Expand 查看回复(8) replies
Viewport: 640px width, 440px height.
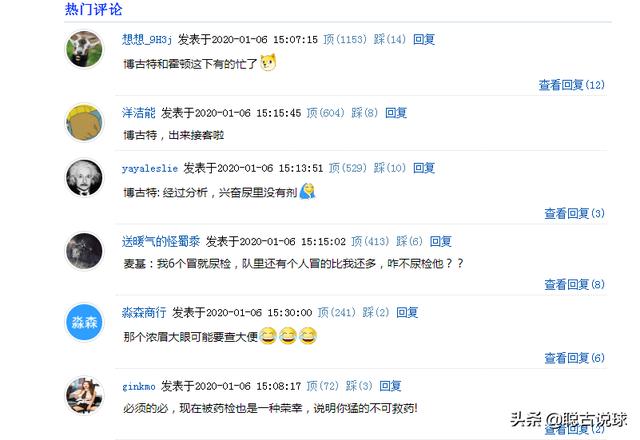[x=574, y=284]
